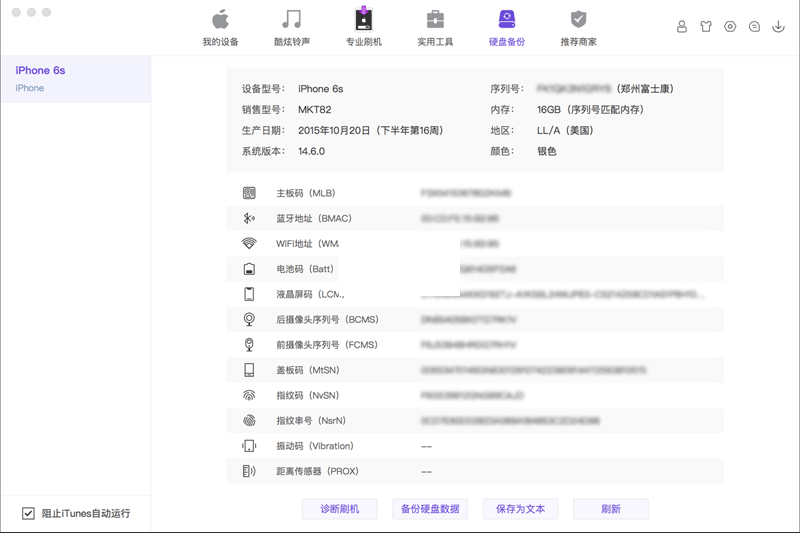Click the 备份硬盘数据 button
Viewport: 800px width, 533px height.
[x=430, y=509]
